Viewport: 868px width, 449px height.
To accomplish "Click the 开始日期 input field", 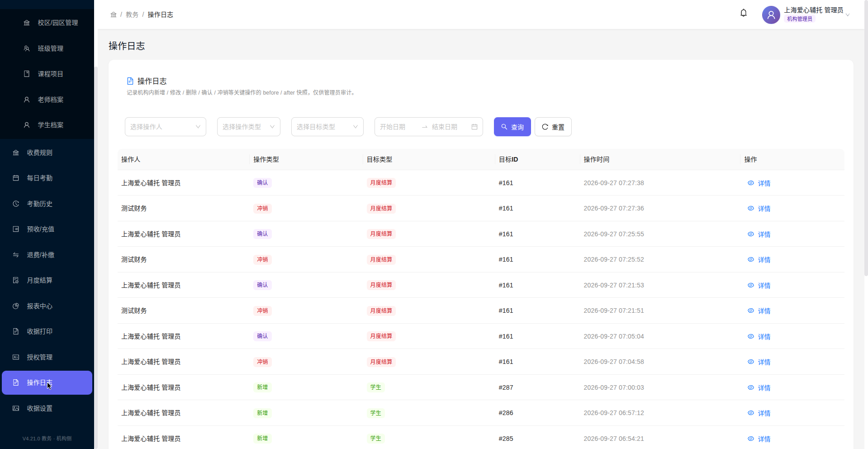I will point(399,127).
